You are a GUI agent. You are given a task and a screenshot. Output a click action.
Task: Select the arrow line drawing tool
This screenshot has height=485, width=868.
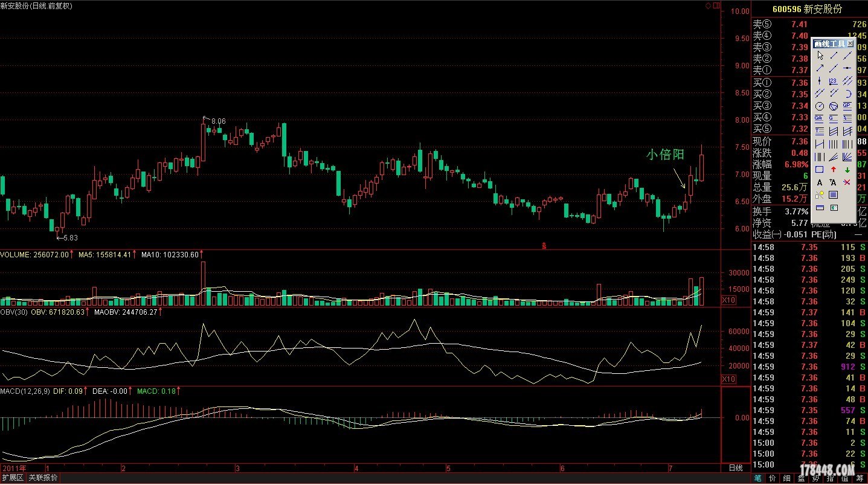click(820, 68)
